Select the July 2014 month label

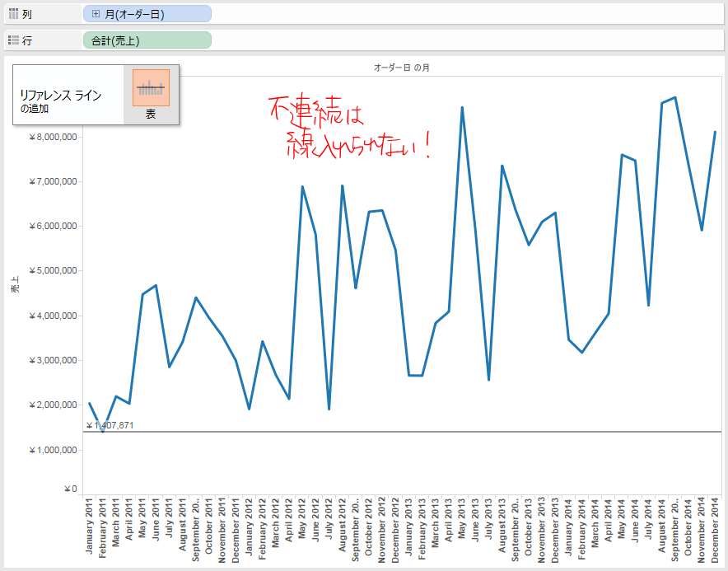point(648,519)
